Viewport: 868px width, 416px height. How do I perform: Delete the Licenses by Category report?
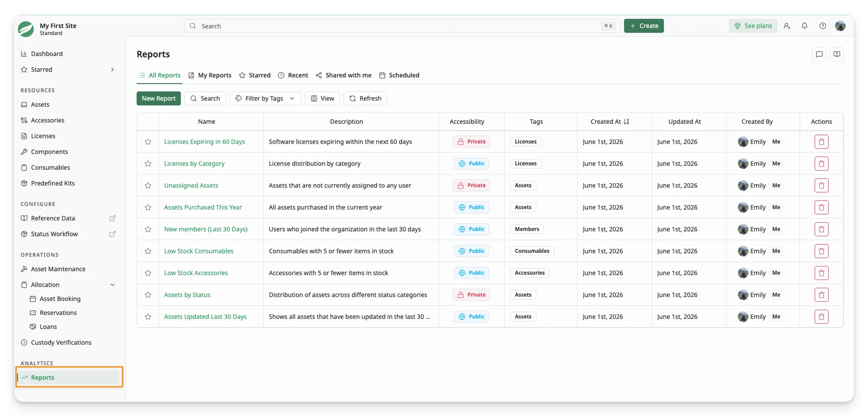(x=821, y=164)
